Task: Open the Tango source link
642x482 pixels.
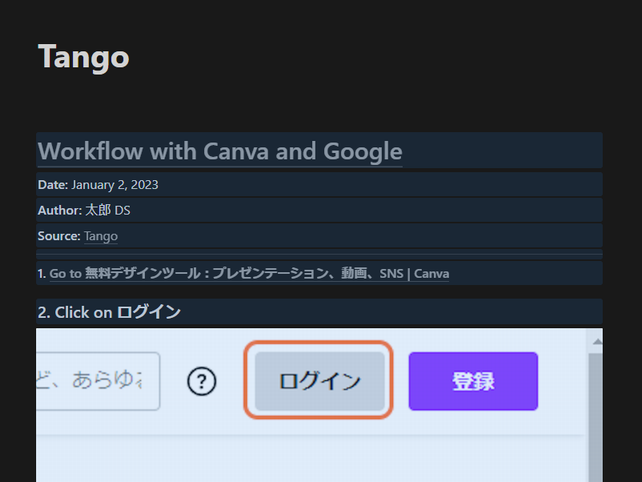Action: click(x=101, y=236)
